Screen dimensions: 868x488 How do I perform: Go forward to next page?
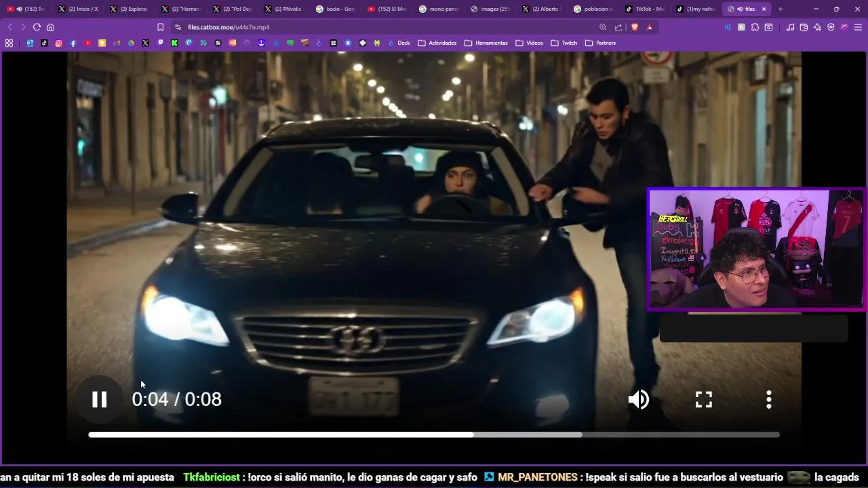[23, 27]
